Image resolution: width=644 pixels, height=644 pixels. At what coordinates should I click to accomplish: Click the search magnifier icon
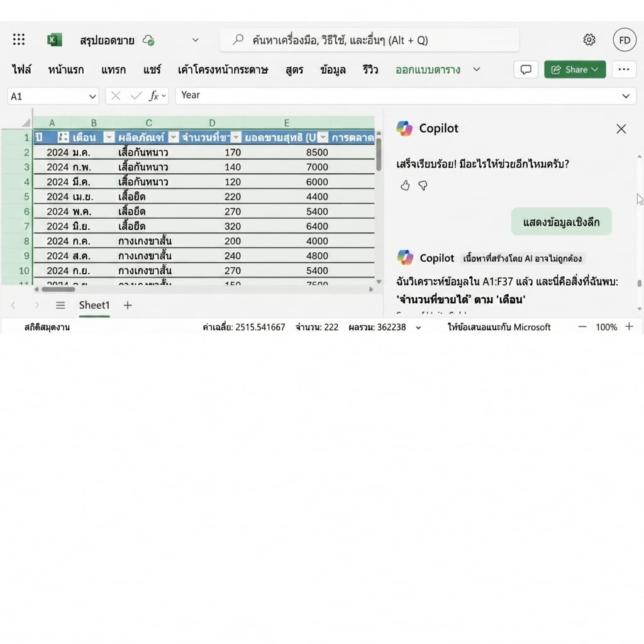238,40
